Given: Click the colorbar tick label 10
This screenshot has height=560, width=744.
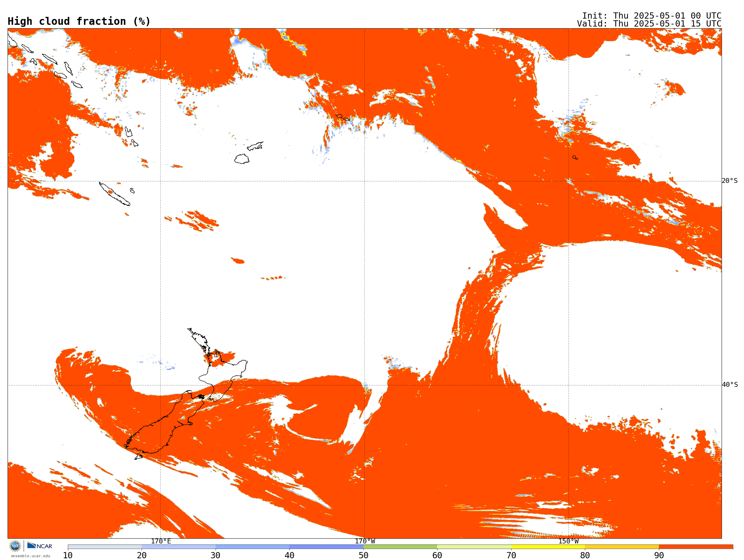Looking at the screenshot, I should 68,556.
